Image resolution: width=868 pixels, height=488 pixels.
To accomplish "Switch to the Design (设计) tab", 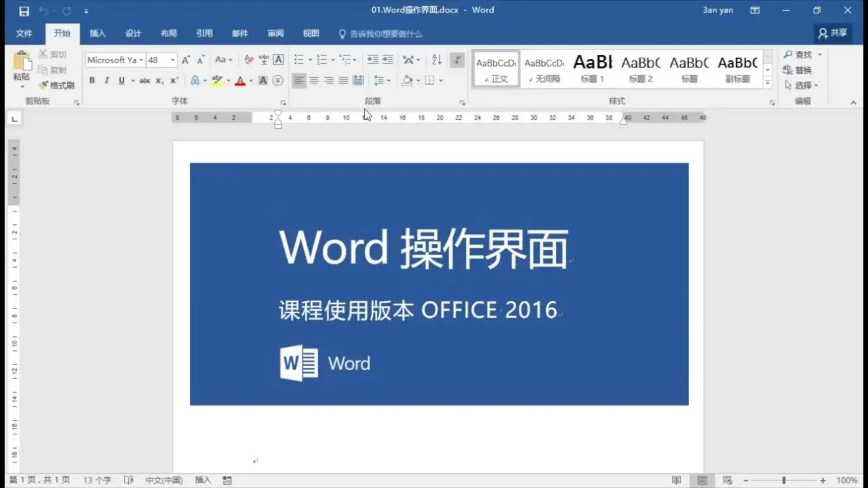I will click(x=134, y=34).
